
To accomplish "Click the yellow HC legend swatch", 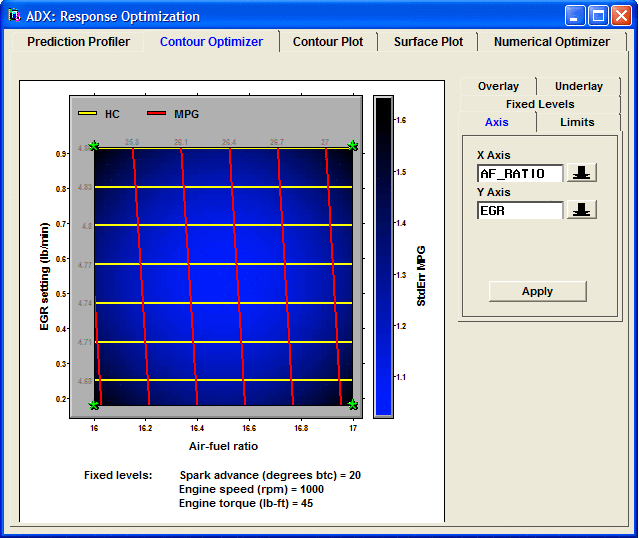I will (87, 113).
